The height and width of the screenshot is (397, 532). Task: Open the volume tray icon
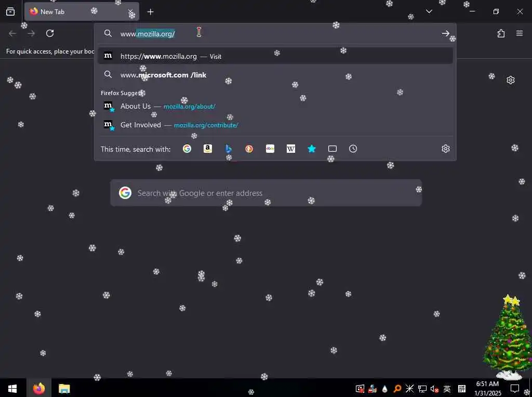(434, 389)
